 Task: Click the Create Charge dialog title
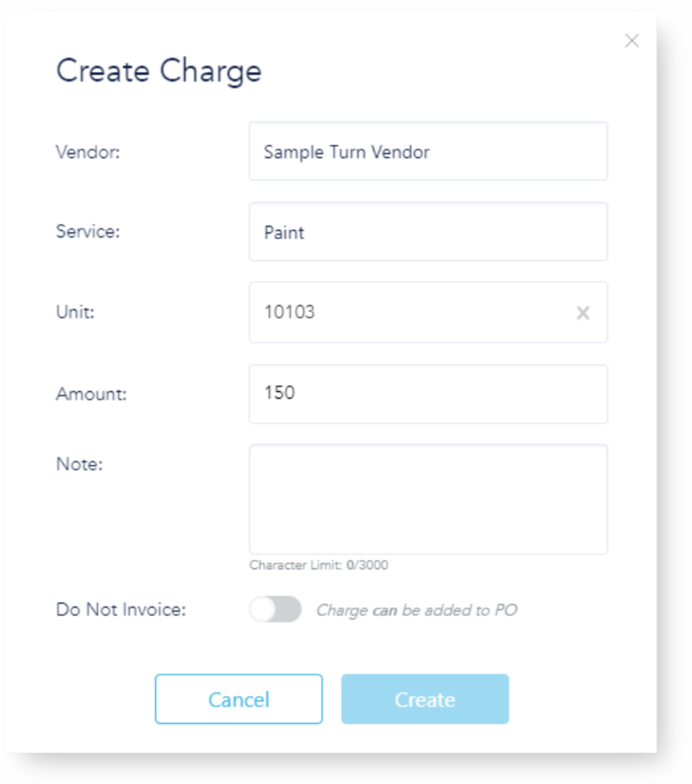[159, 71]
